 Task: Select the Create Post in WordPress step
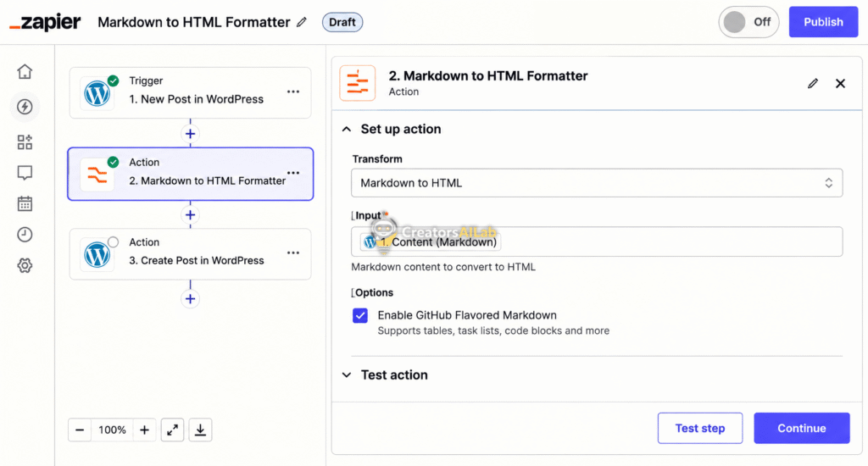(191, 254)
